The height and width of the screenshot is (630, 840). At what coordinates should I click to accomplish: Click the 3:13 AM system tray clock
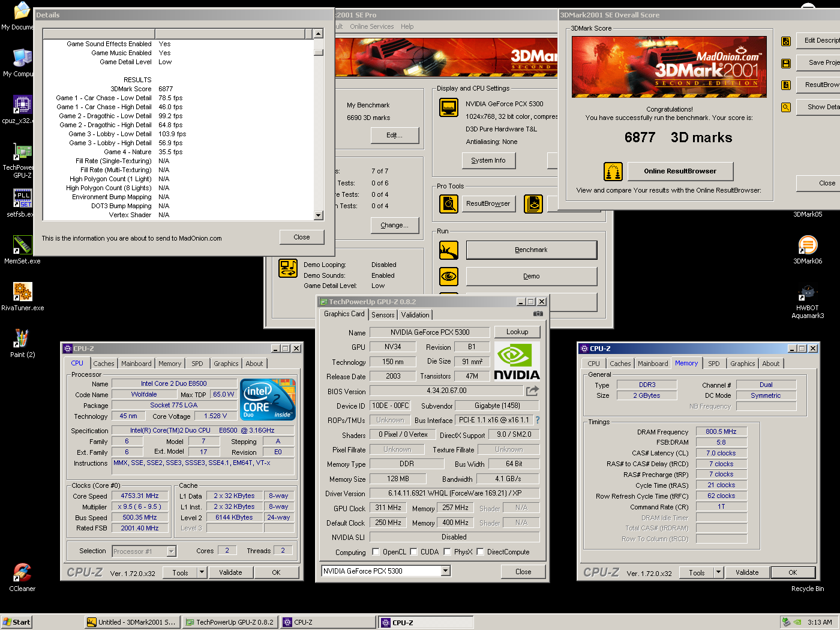(820, 622)
